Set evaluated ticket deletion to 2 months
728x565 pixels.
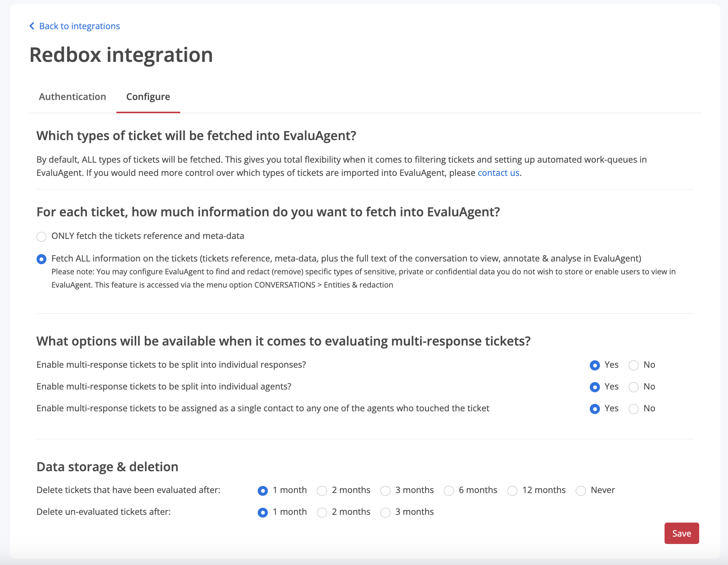[x=322, y=491]
